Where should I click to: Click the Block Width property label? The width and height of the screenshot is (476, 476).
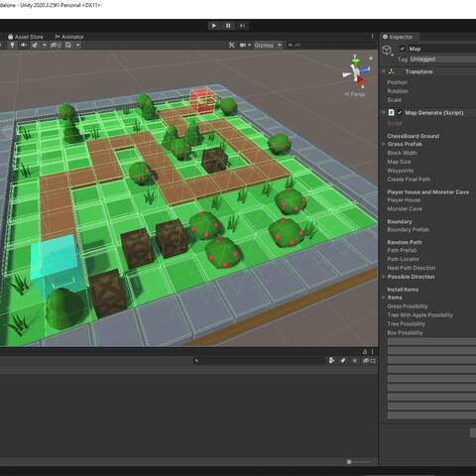pyautogui.click(x=402, y=153)
